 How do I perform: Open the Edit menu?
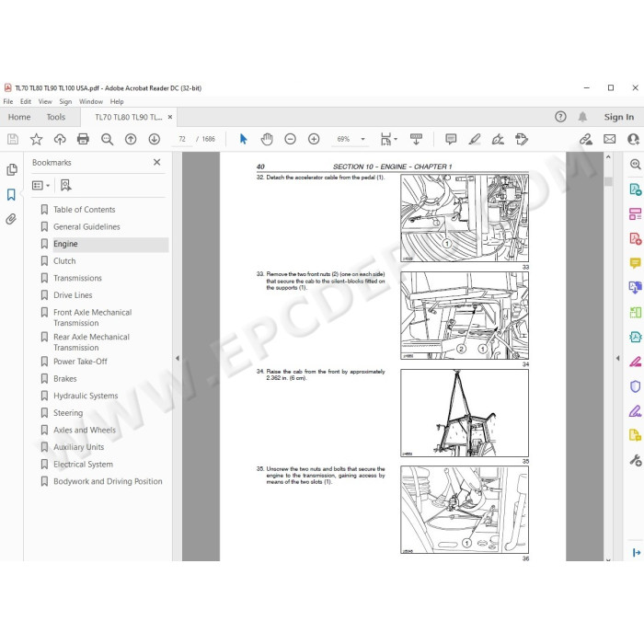26,101
